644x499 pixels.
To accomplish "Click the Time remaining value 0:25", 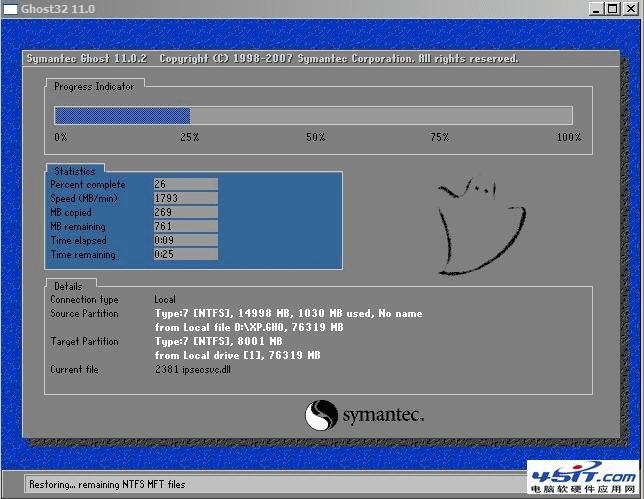I will click(x=186, y=254).
